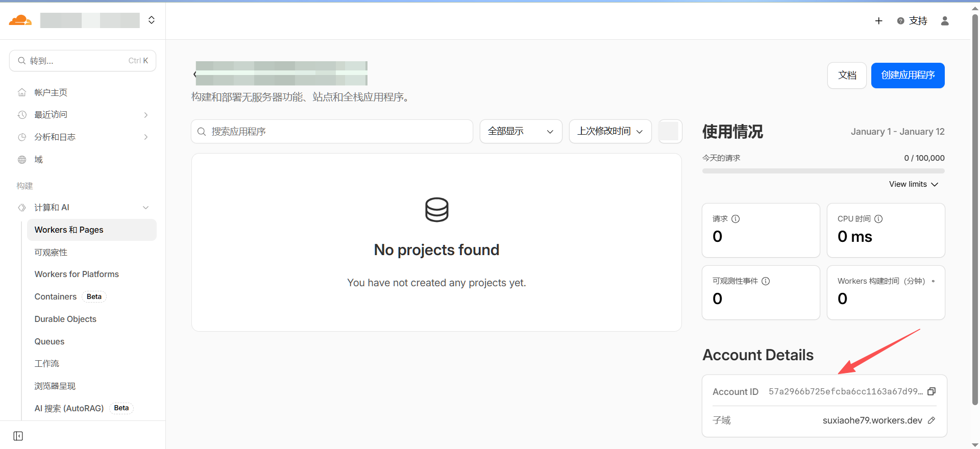
Task: Open the user profile icon
Action: click(945, 21)
